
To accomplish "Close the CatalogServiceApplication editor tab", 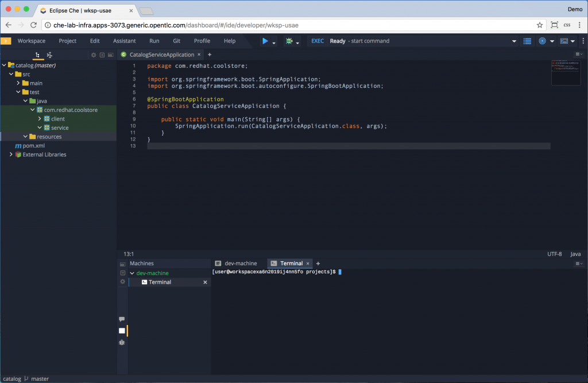I will (x=199, y=55).
